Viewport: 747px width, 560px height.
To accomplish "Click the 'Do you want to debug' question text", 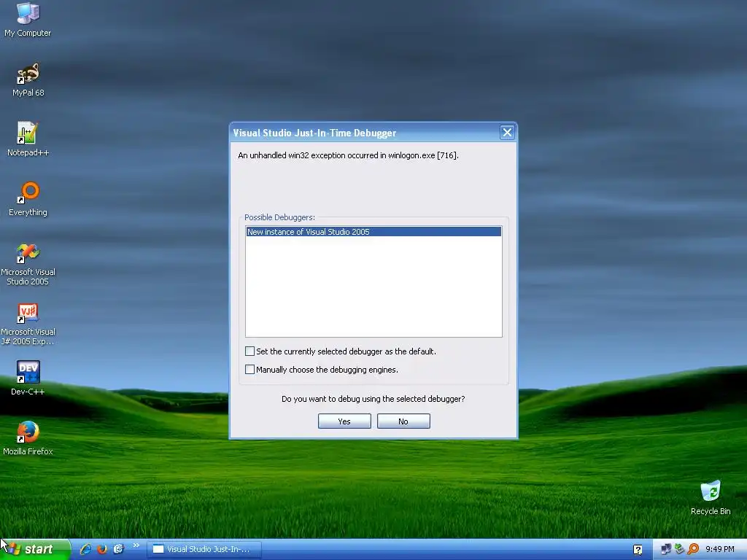I will click(373, 399).
